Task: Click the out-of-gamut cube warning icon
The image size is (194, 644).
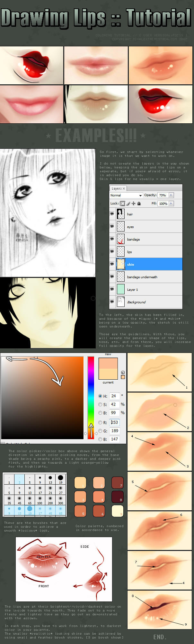Action: point(123,372)
